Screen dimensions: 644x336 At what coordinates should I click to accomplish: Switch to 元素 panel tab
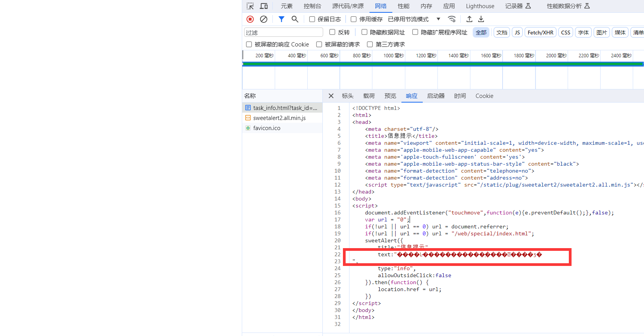click(x=287, y=6)
